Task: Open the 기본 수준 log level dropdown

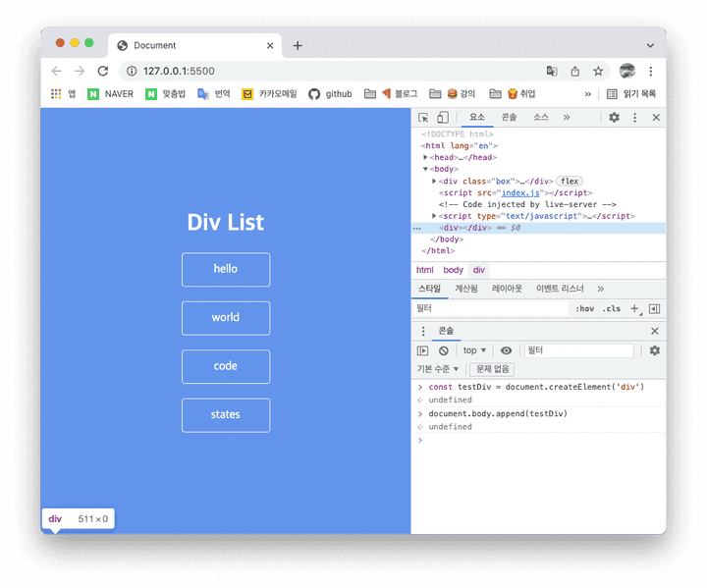Action: tap(438, 369)
